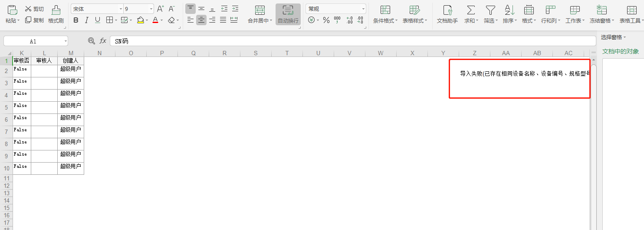Open the font name dropdown (宋体)
The width and height of the screenshot is (644, 230).
click(97, 9)
